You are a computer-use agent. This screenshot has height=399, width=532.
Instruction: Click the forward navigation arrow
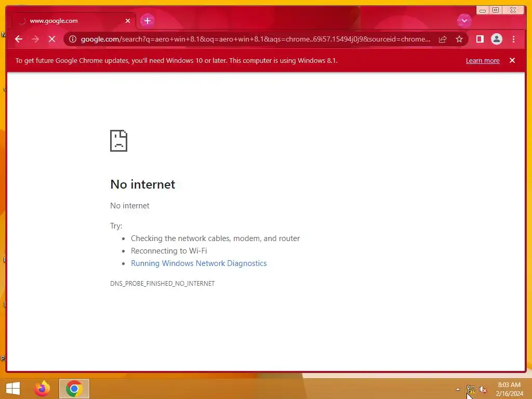[35, 39]
